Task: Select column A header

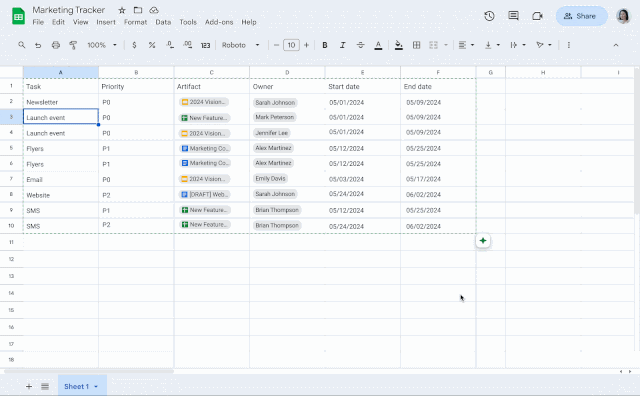Action: [61, 72]
